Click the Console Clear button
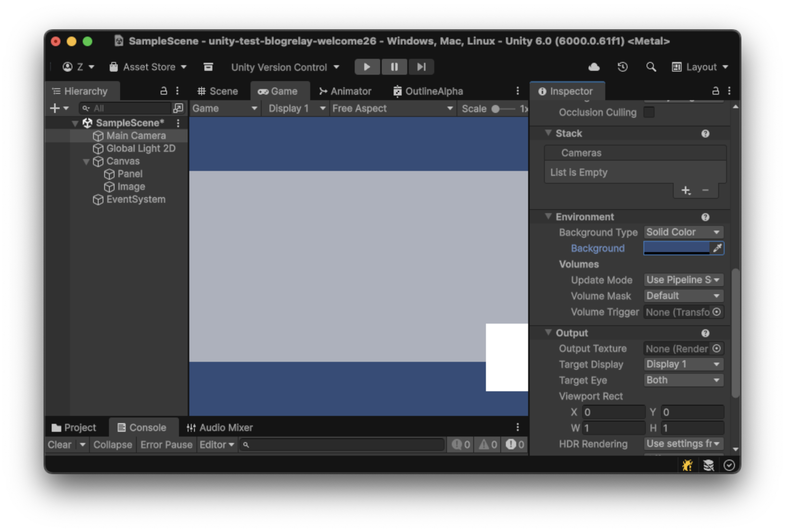 [x=60, y=445]
